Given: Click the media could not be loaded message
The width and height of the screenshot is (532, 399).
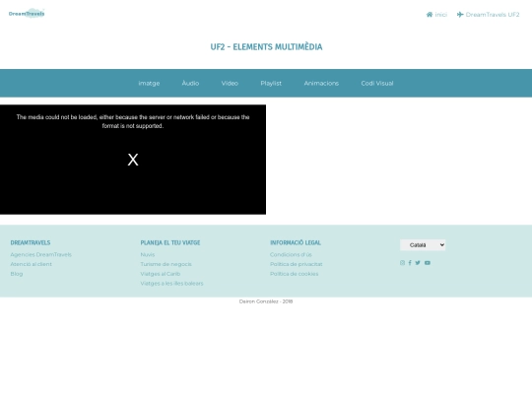Looking at the screenshot, I should click(x=133, y=121).
